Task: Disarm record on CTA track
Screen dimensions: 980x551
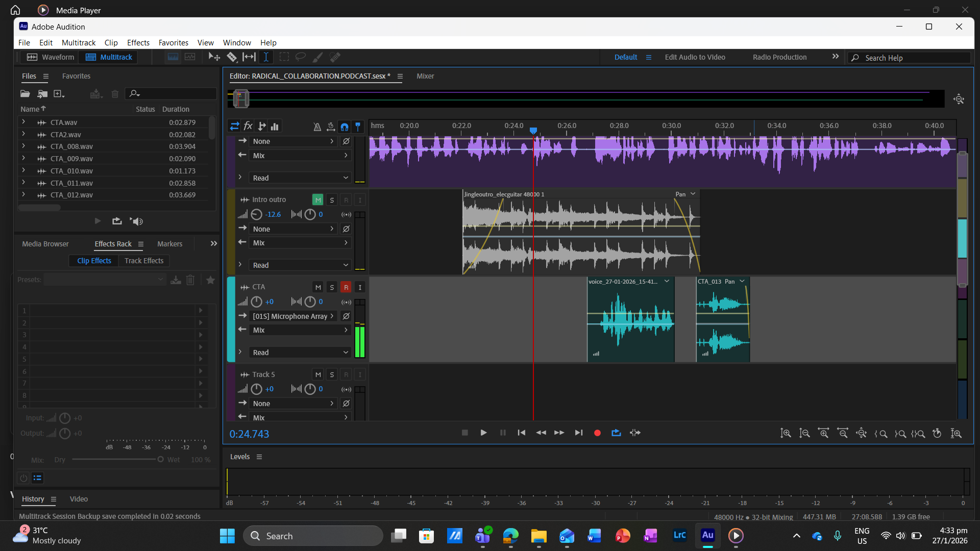Action: pyautogui.click(x=346, y=287)
